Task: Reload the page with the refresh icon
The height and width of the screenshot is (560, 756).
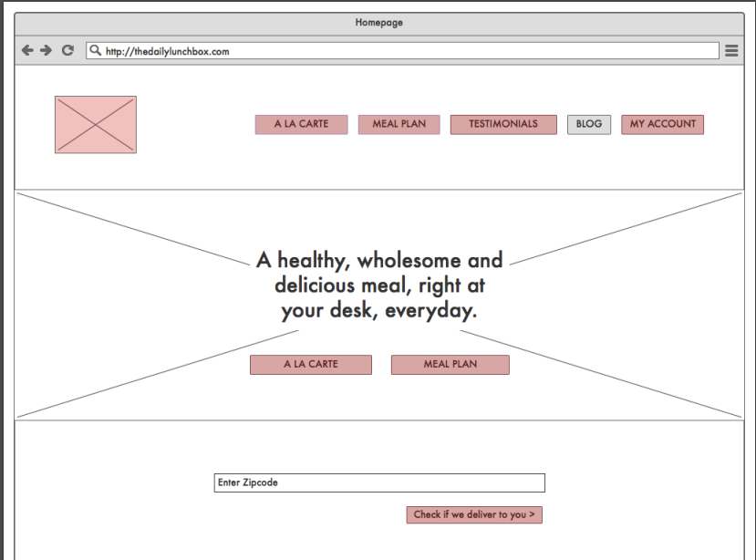Action: coord(67,50)
